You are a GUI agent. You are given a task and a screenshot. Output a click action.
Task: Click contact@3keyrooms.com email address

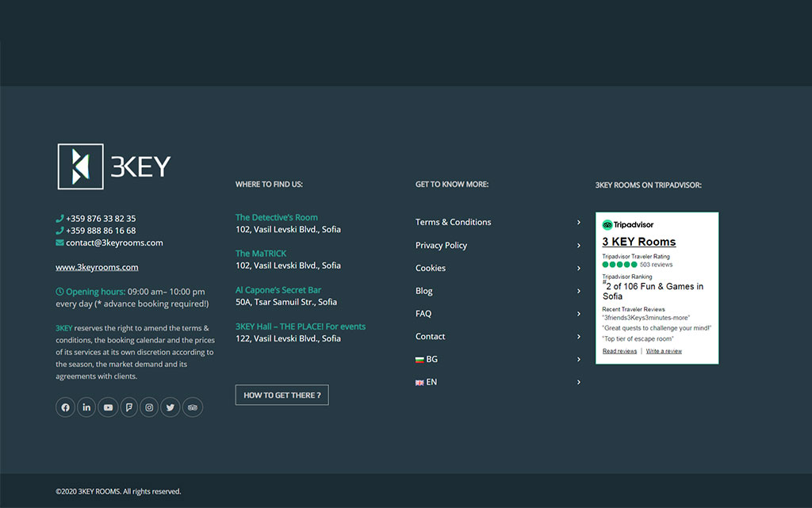115,243
